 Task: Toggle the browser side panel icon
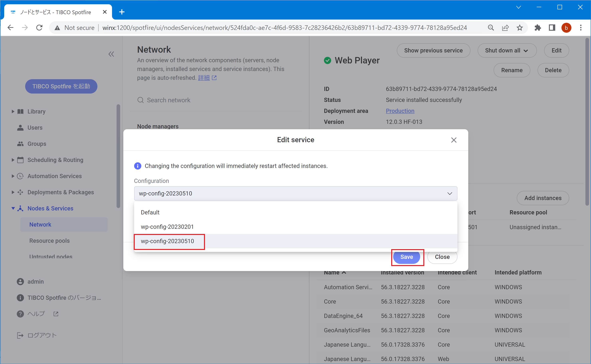click(x=552, y=28)
